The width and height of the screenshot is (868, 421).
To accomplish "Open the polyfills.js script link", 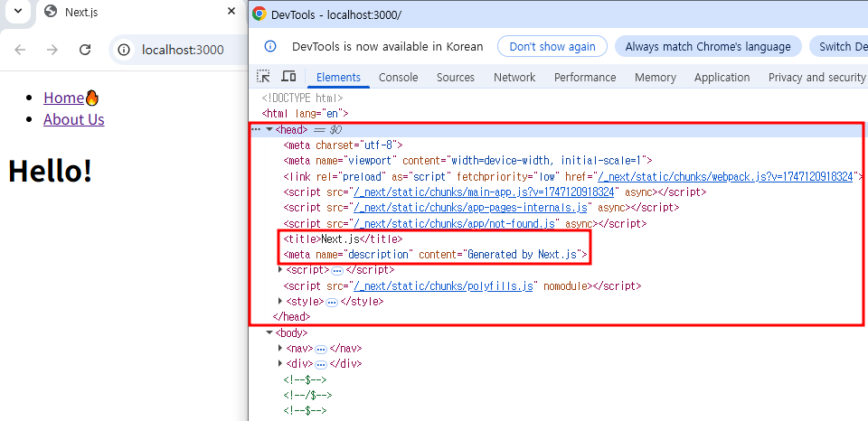I will [444, 286].
